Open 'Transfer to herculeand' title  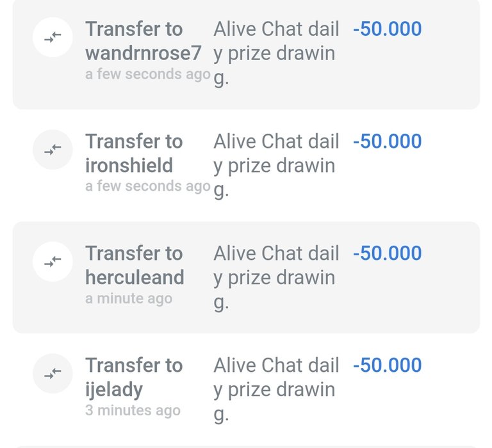[135, 265]
